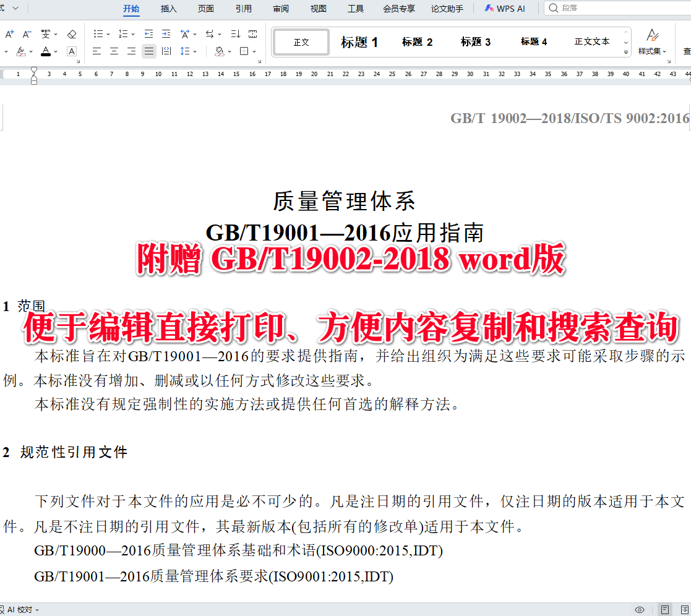Screen dimensions: 691x616
Task: Click the line spacing icon
Action: pos(185,51)
